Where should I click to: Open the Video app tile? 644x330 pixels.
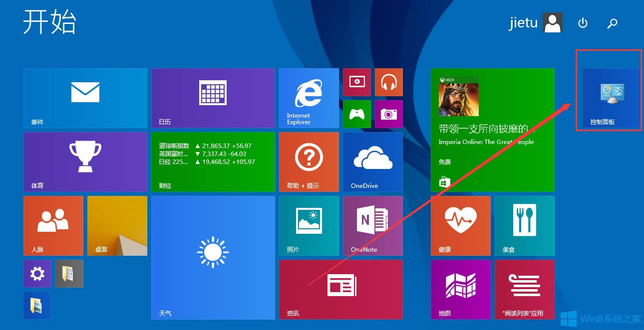[356, 82]
